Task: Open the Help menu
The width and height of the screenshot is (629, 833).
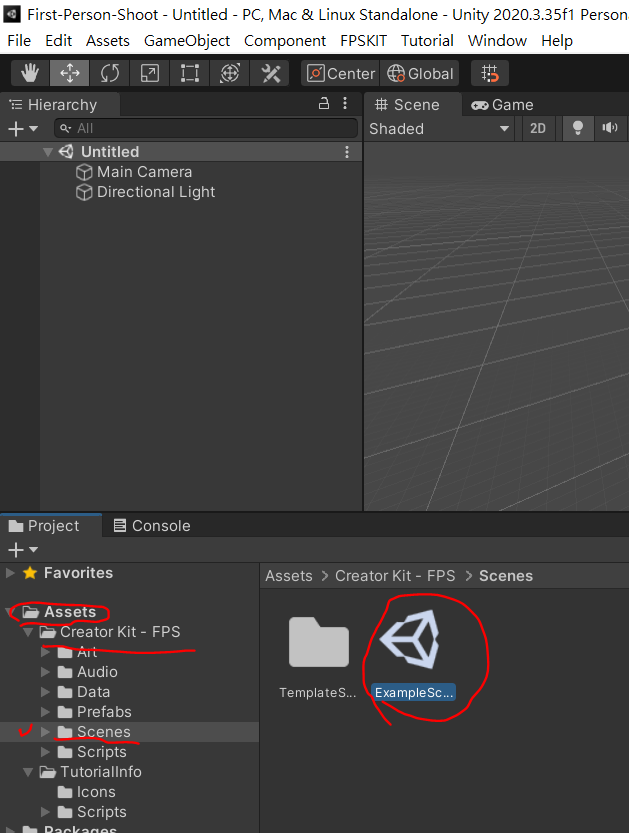Action: [x=557, y=41]
